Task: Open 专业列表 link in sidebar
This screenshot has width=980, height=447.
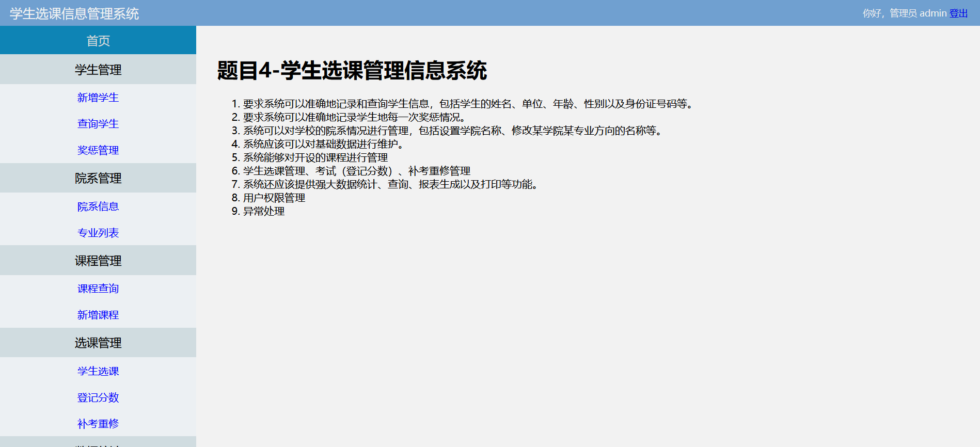Action: tap(98, 233)
